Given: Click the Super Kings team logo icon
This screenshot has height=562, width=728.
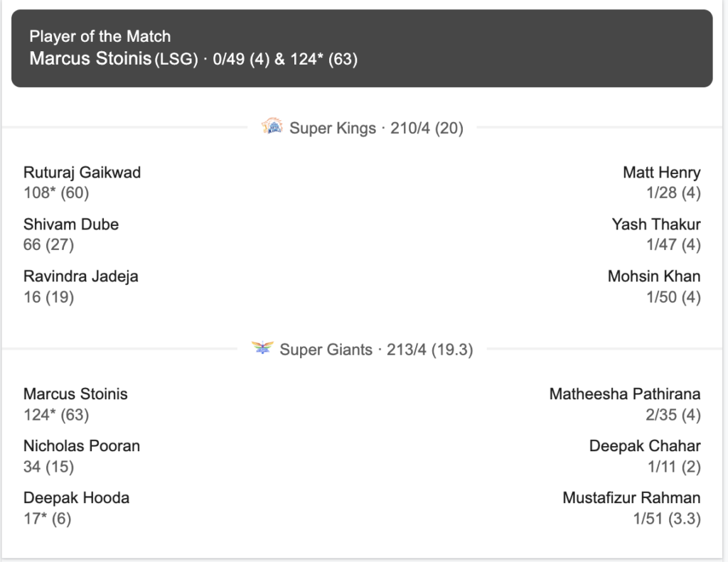Looking at the screenshot, I should click(272, 128).
